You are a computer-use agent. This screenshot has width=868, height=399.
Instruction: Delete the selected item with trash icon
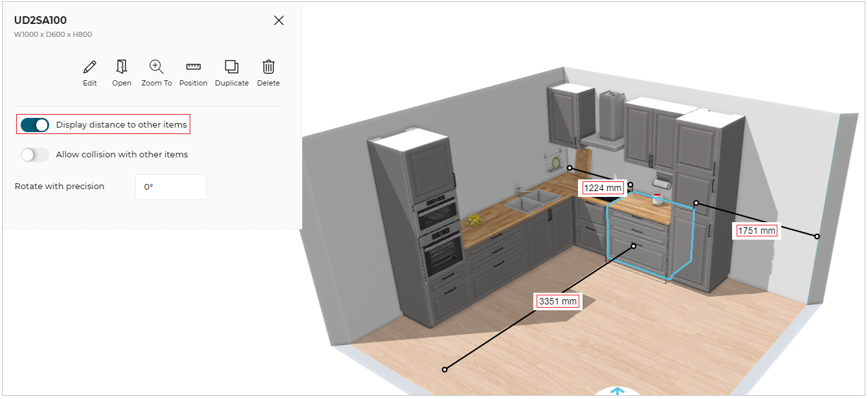pyautogui.click(x=269, y=67)
